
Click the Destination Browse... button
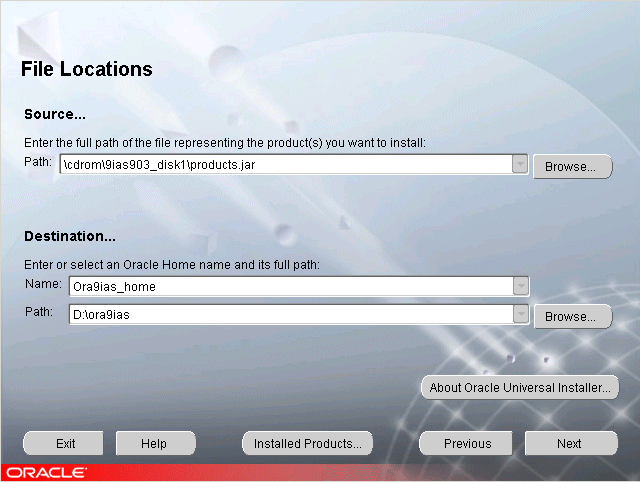pos(573,316)
